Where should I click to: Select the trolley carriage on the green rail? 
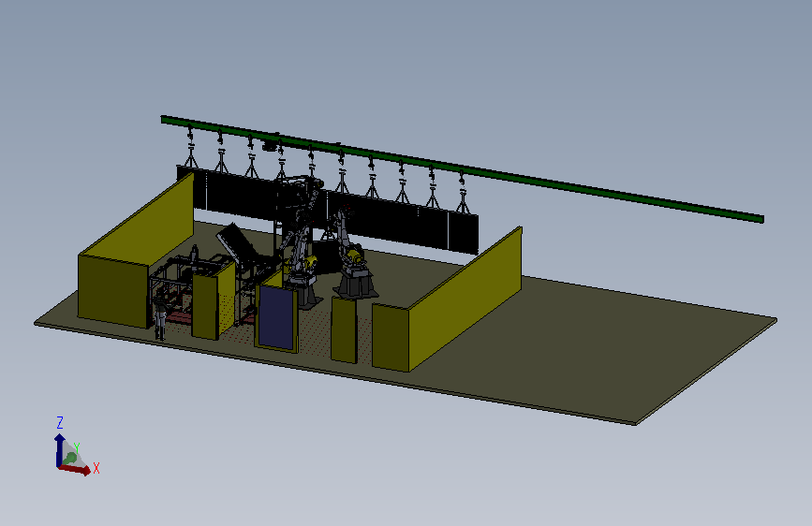(x=271, y=145)
